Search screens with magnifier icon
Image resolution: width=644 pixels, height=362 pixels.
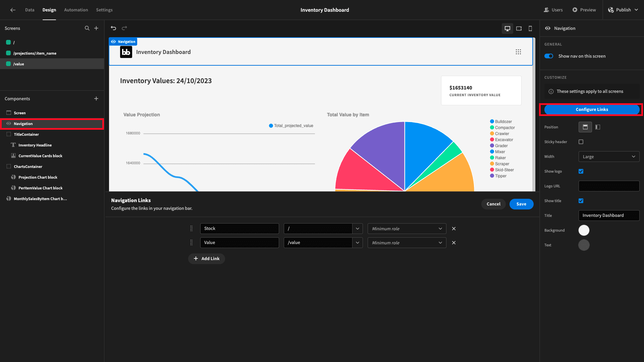click(x=87, y=28)
